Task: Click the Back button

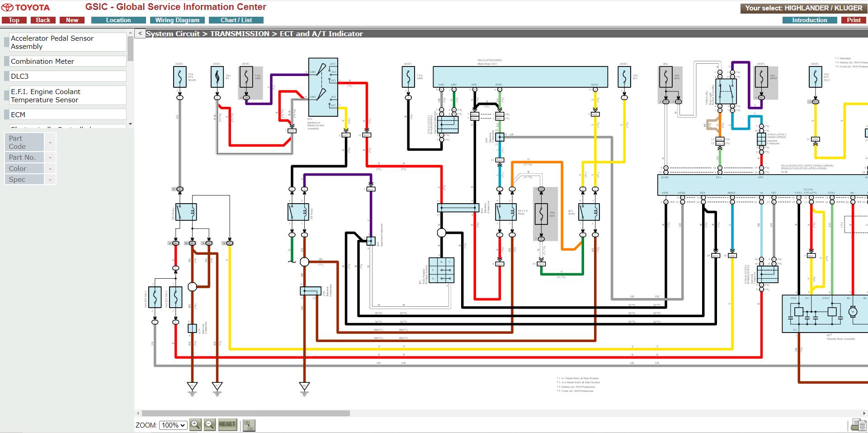Action: 43,20
